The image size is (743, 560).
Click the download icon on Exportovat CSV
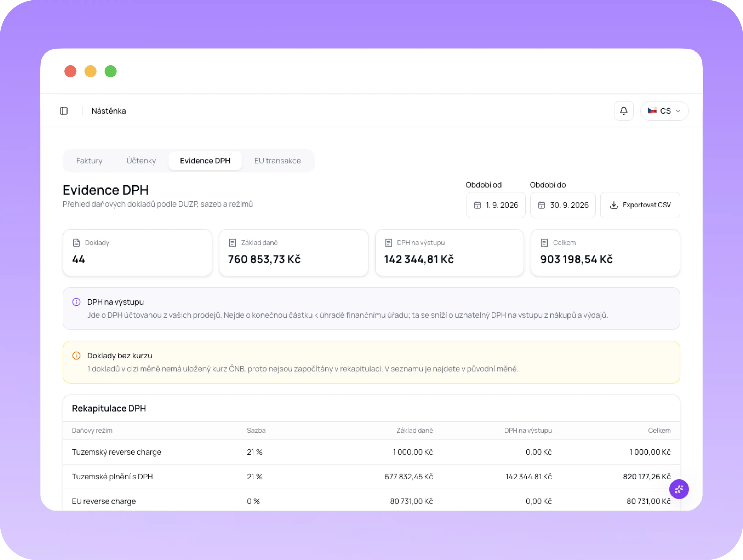[614, 205]
